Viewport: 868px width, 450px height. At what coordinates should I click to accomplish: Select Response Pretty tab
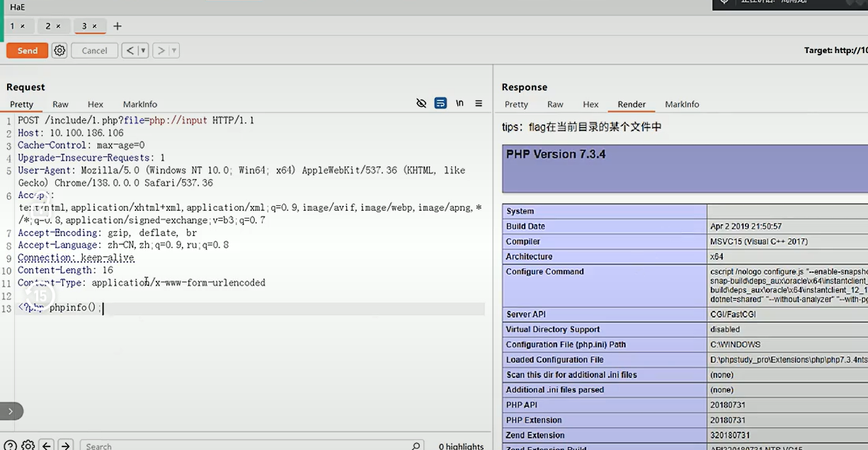tap(516, 104)
